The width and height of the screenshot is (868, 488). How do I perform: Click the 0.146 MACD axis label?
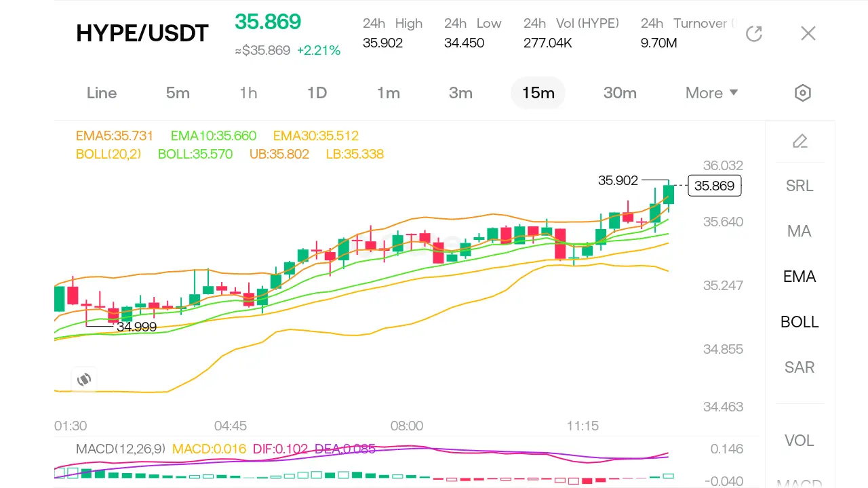[x=727, y=449]
